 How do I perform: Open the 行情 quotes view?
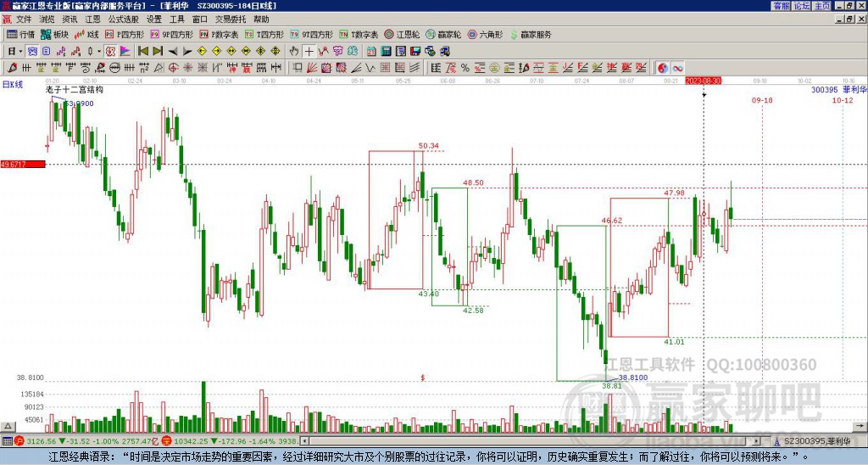[21, 34]
